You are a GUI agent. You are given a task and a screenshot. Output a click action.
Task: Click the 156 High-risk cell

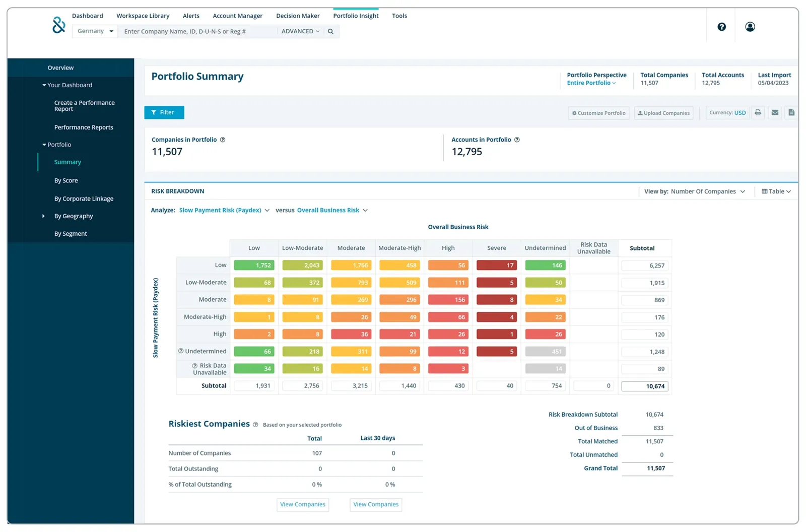click(448, 300)
